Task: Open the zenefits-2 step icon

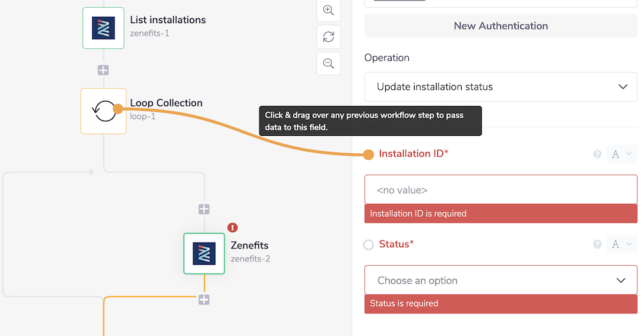Action: click(x=204, y=254)
